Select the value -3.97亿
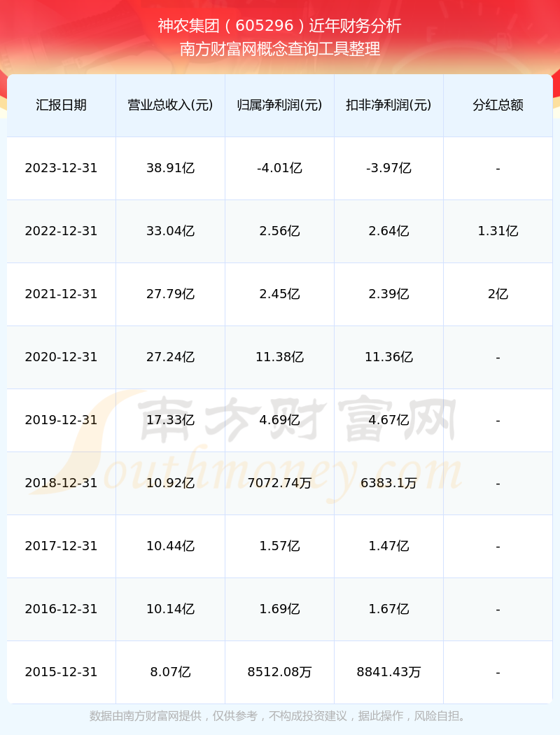The image size is (560, 735). click(388, 168)
